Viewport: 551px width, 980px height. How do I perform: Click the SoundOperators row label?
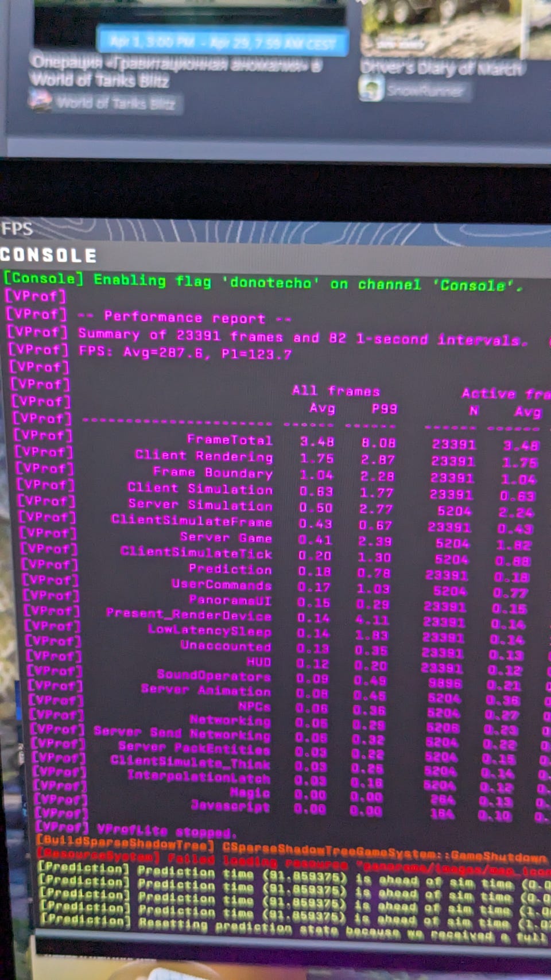(x=214, y=676)
